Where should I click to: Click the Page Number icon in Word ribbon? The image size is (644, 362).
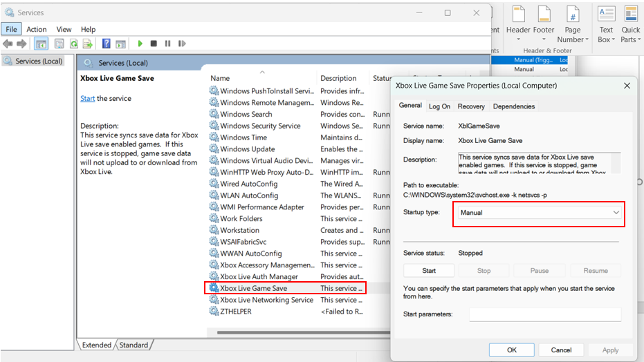point(573,15)
